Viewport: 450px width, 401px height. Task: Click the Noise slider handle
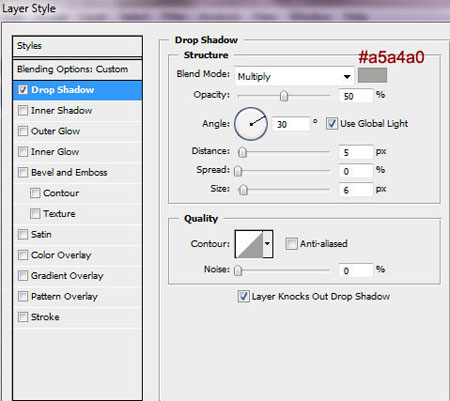pyautogui.click(x=238, y=271)
